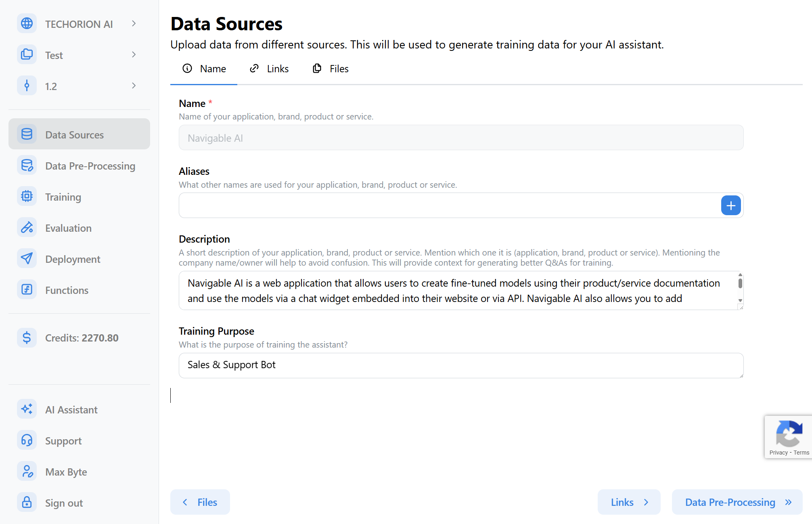Screen dimensions: 812x524
Task: Click the Credits dollar sign icon
Action: click(x=27, y=337)
